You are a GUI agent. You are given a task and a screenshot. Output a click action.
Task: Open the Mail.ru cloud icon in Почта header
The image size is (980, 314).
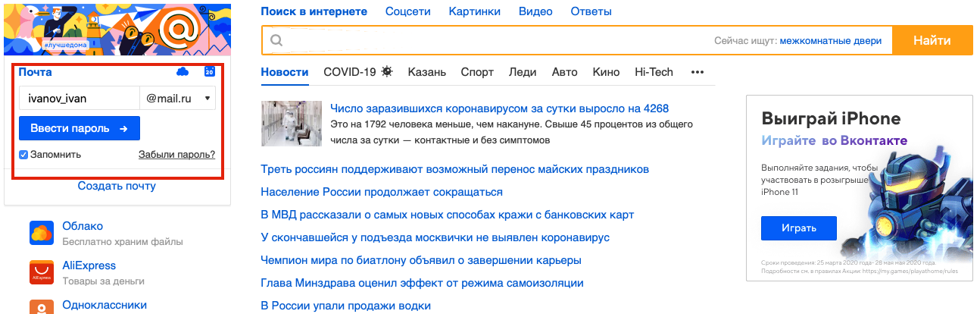pyautogui.click(x=182, y=72)
